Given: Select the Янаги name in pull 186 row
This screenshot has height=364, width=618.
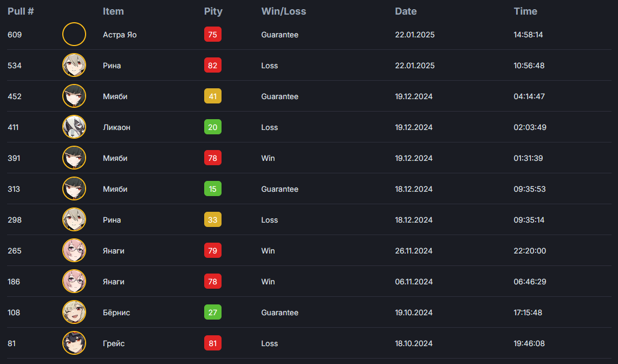Looking at the screenshot, I should (114, 282).
